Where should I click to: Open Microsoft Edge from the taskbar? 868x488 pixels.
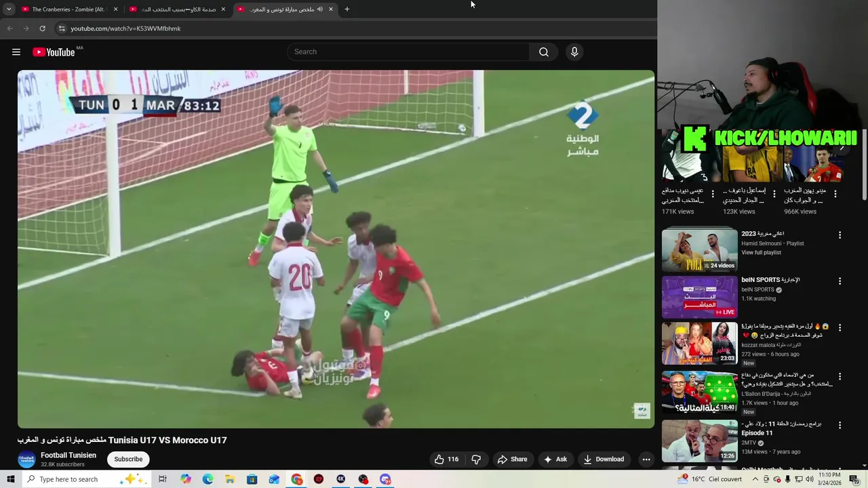208,479
